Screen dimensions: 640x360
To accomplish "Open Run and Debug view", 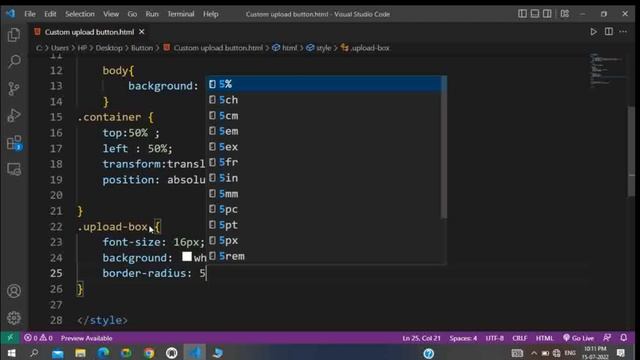I will 14,115.
